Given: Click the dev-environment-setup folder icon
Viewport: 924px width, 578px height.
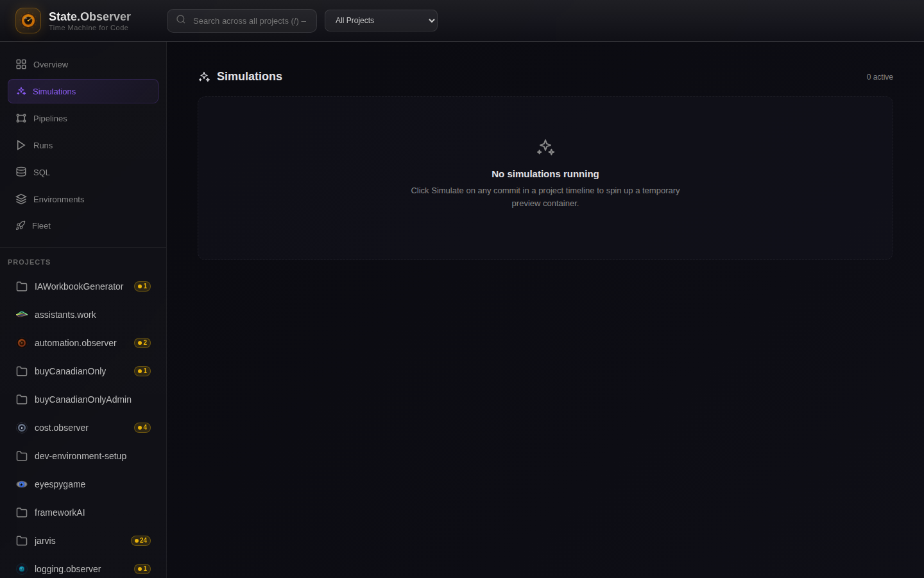Looking at the screenshot, I should click(22, 456).
